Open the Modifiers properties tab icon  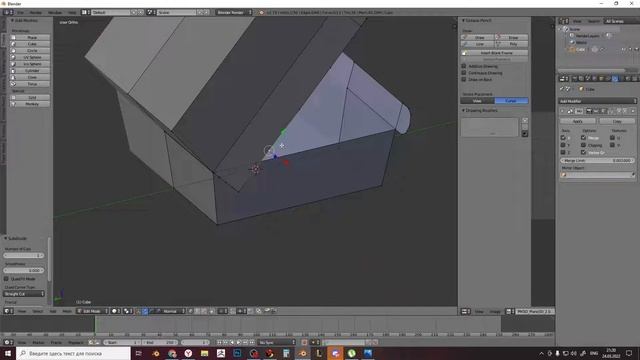tap(615, 78)
